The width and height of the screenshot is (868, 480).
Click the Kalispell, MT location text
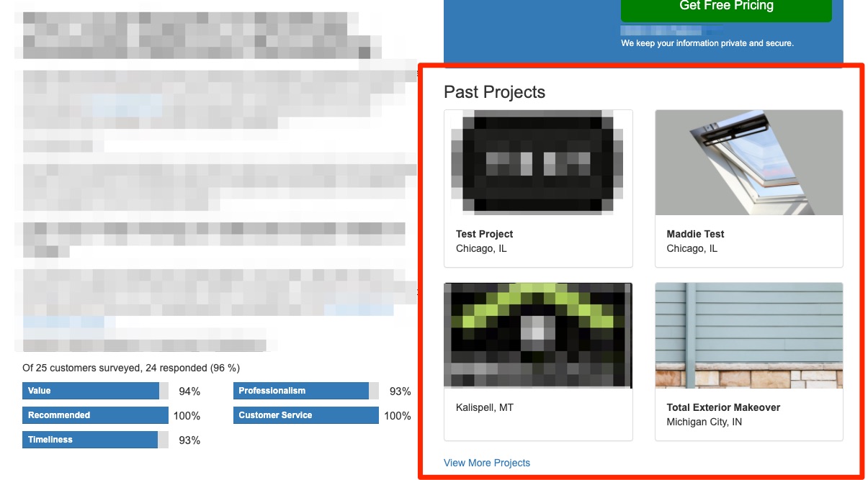coord(485,407)
